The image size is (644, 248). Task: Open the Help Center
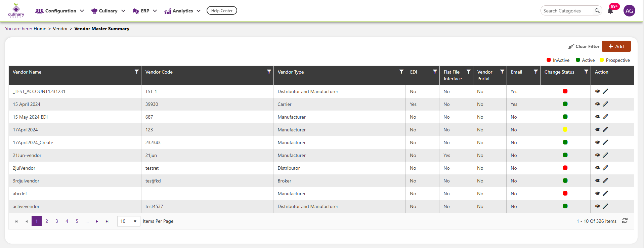(x=222, y=11)
